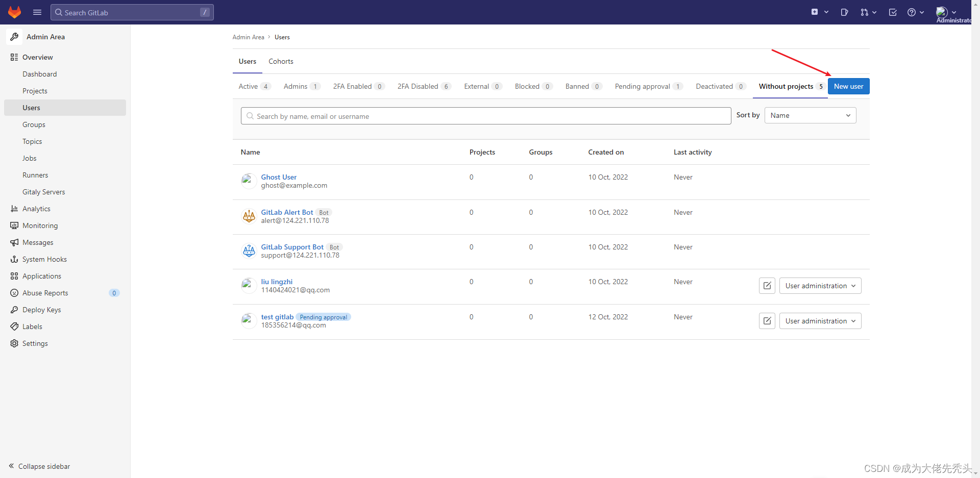Click the edit icon for test gitlab
The width and height of the screenshot is (980, 478).
(x=767, y=321)
